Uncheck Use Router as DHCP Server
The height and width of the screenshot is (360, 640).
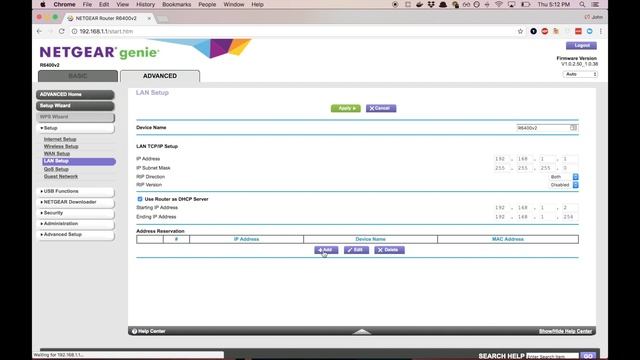point(140,199)
